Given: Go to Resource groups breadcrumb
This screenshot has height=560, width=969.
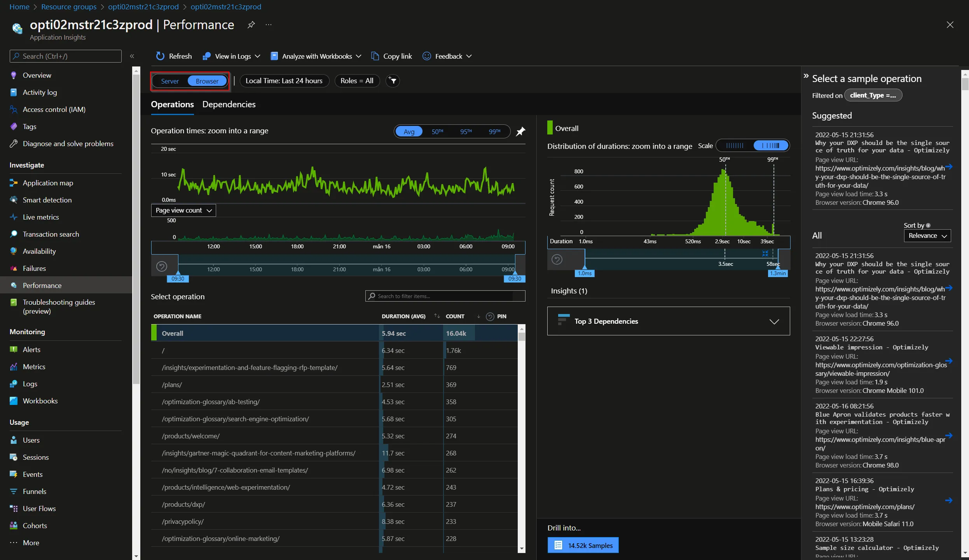Looking at the screenshot, I should coord(69,7).
